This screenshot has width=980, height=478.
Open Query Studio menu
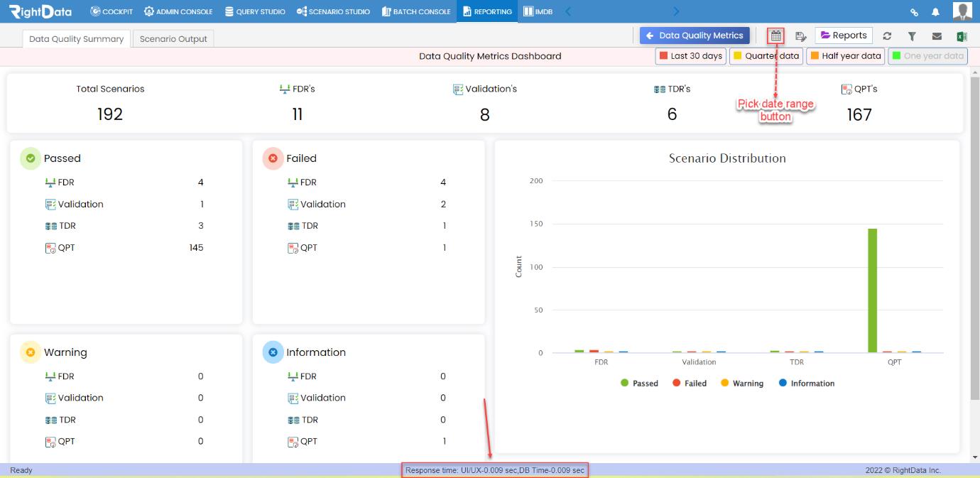tap(255, 11)
